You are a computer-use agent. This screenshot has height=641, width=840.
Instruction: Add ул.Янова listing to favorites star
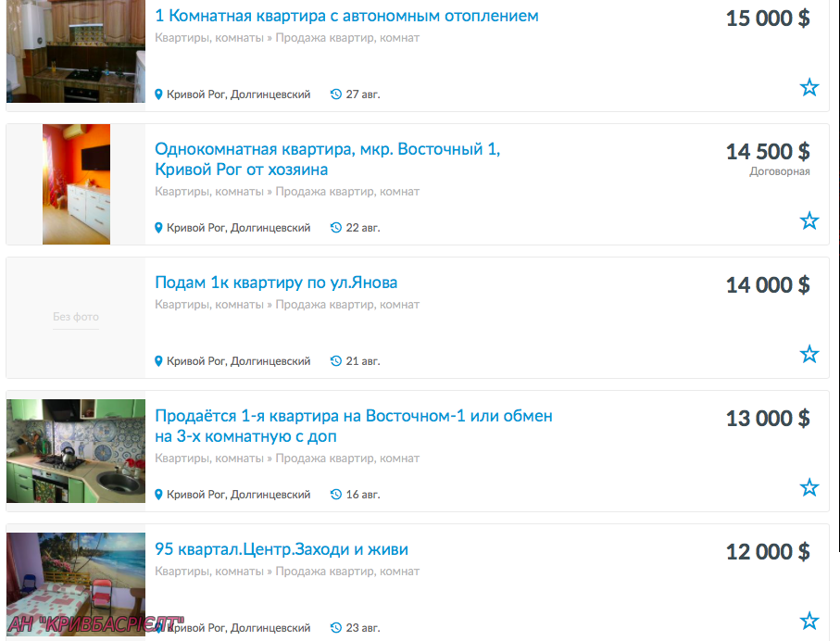(x=809, y=354)
